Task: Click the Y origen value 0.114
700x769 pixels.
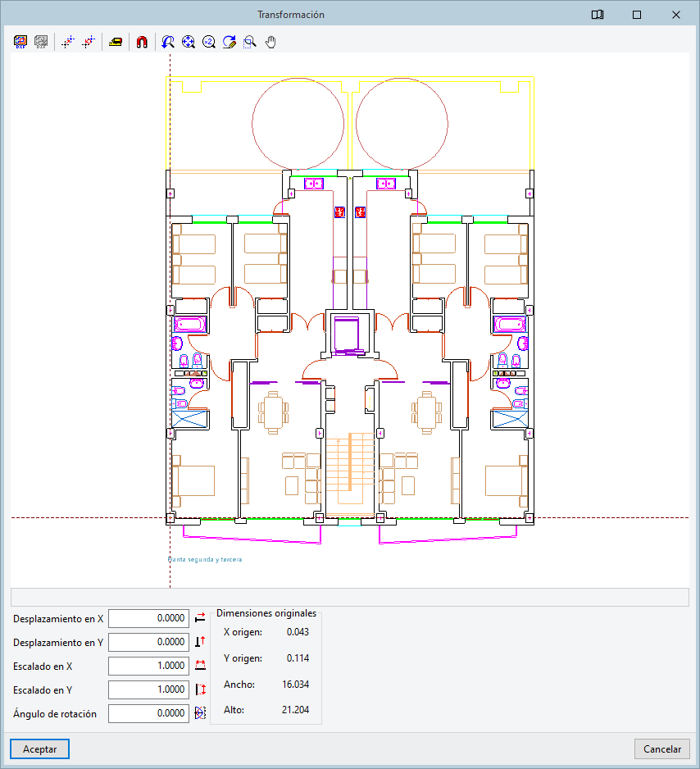Action: click(x=298, y=658)
